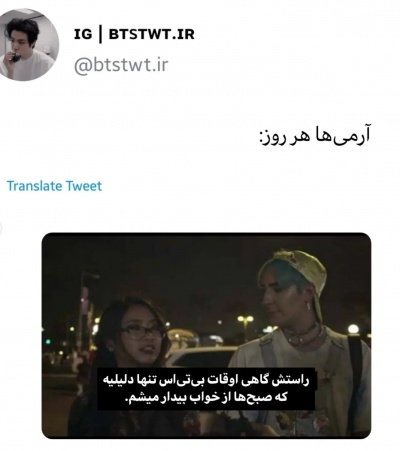This screenshot has height=451, width=400.
Task: Click the second Persian subtitle line
Action: [206, 397]
